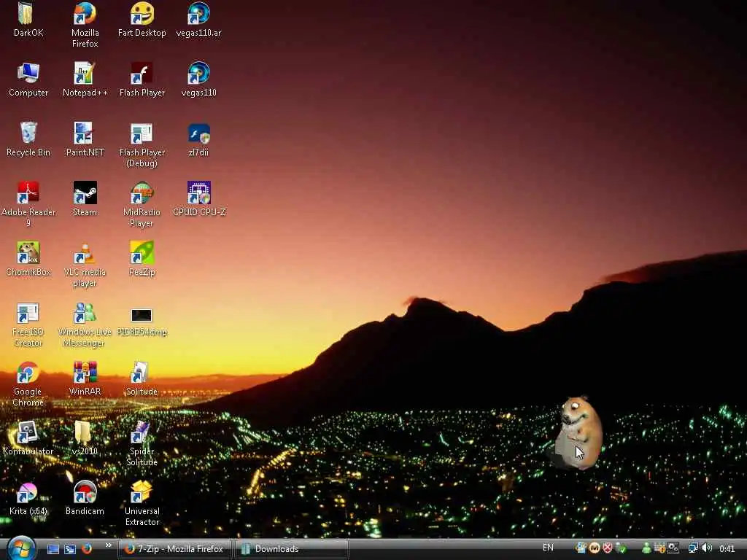Open the EN language bar indicator
This screenshot has height=560, width=747.
coord(548,548)
